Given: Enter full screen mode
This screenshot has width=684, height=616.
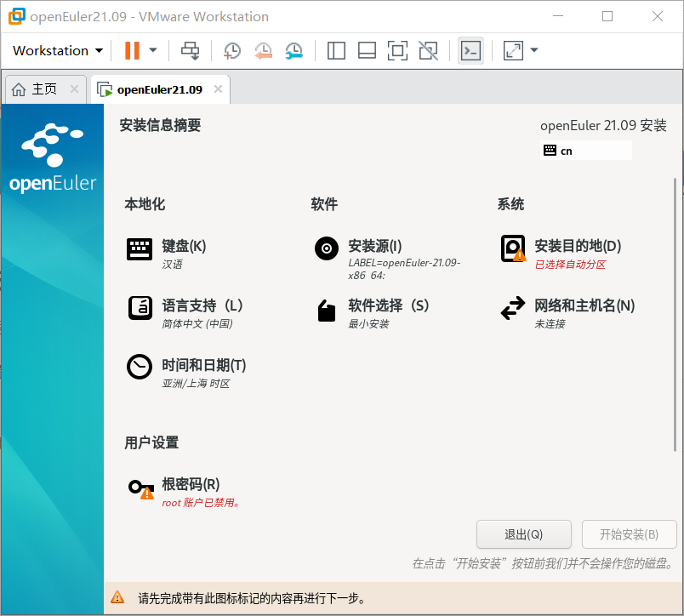Looking at the screenshot, I should point(397,50).
